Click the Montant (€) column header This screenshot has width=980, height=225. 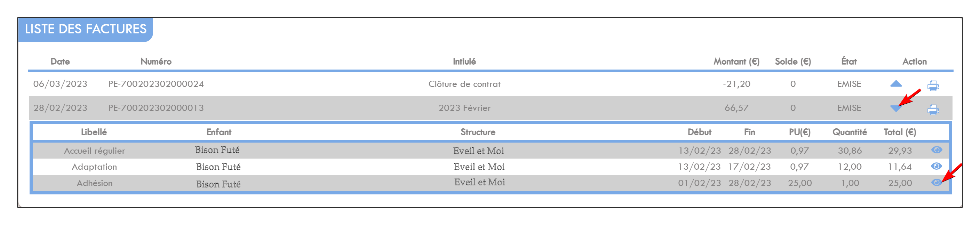(736, 62)
